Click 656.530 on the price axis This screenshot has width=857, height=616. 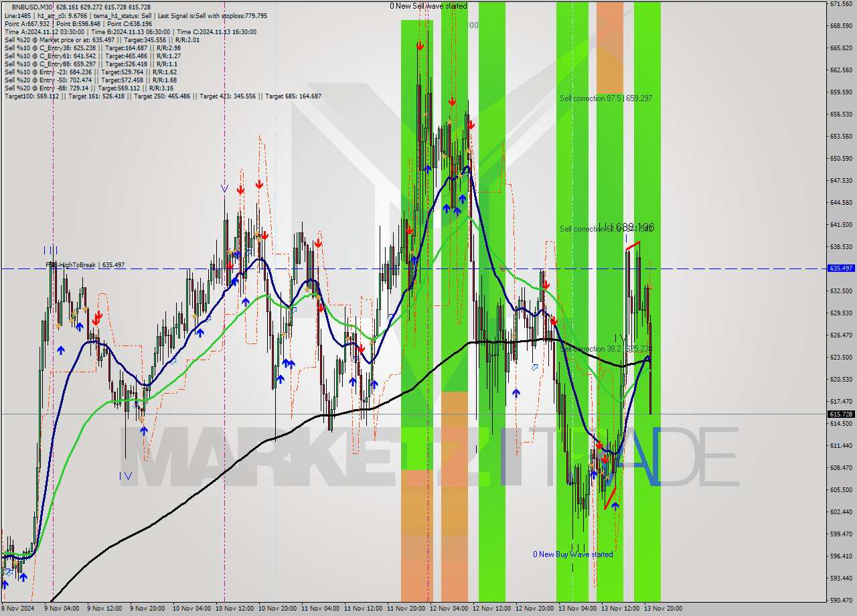click(841, 114)
